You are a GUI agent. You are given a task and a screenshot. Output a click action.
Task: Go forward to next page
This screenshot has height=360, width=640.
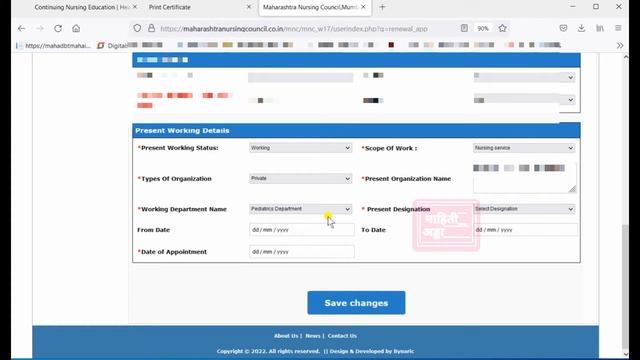[x=40, y=28]
